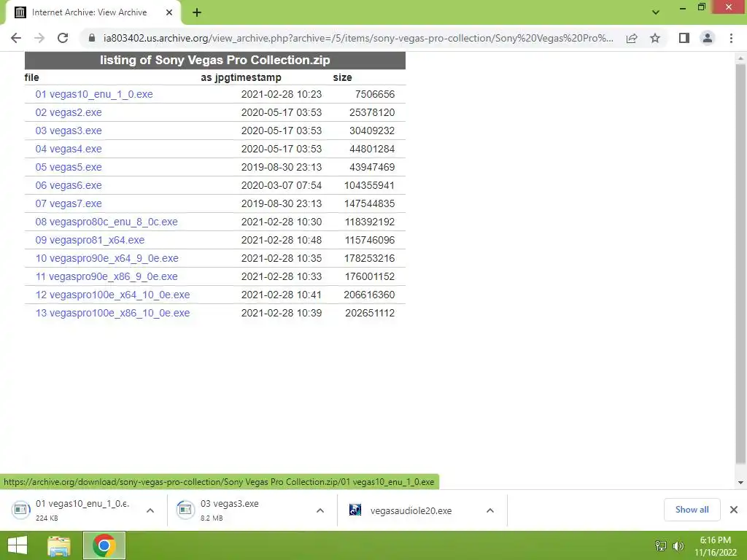This screenshot has height=560, width=747.
Task: Open volume control in tray
Action: 678,545
